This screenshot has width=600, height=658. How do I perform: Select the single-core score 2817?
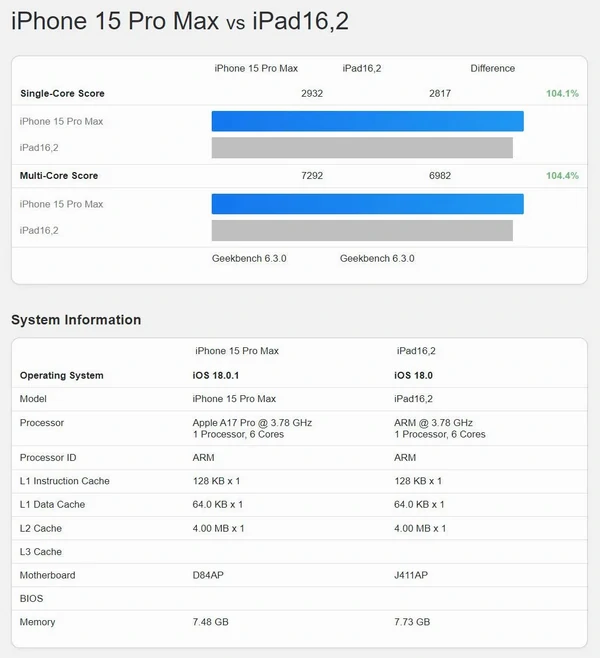[440, 94]
